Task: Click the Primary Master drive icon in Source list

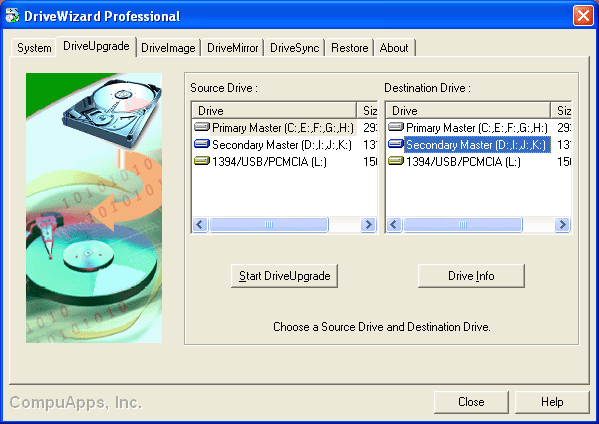Action: coord(202,126)
